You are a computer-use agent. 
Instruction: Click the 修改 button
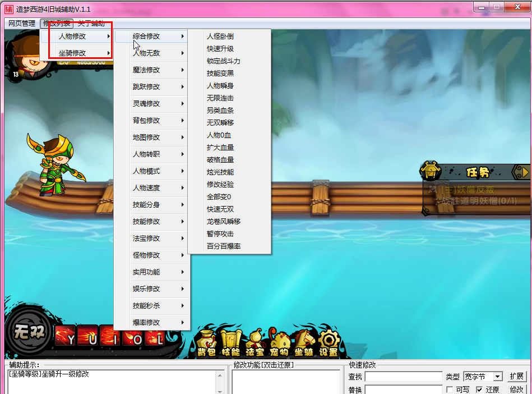[517, 390]
